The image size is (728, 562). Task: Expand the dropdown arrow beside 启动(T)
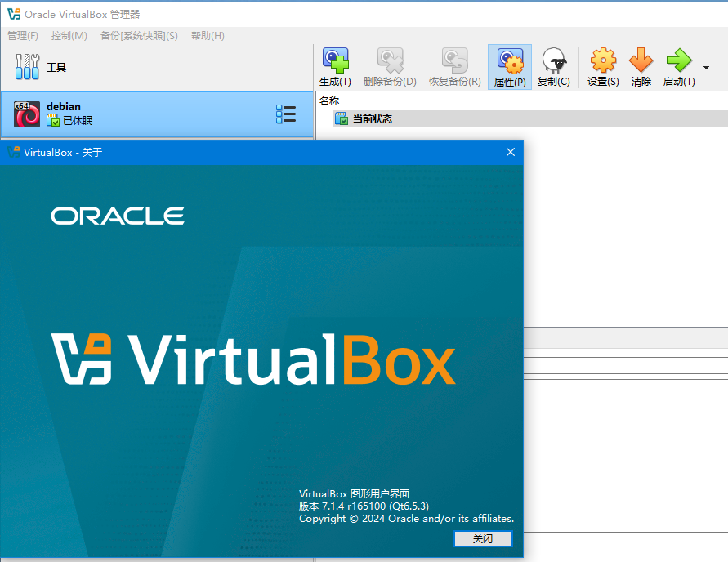(706, 68)
